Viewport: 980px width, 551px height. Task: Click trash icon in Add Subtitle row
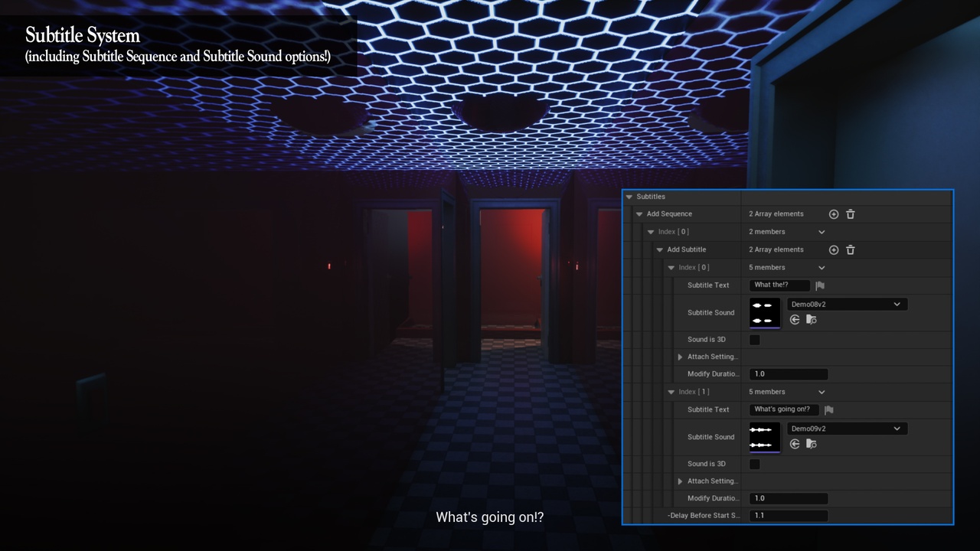850,250
